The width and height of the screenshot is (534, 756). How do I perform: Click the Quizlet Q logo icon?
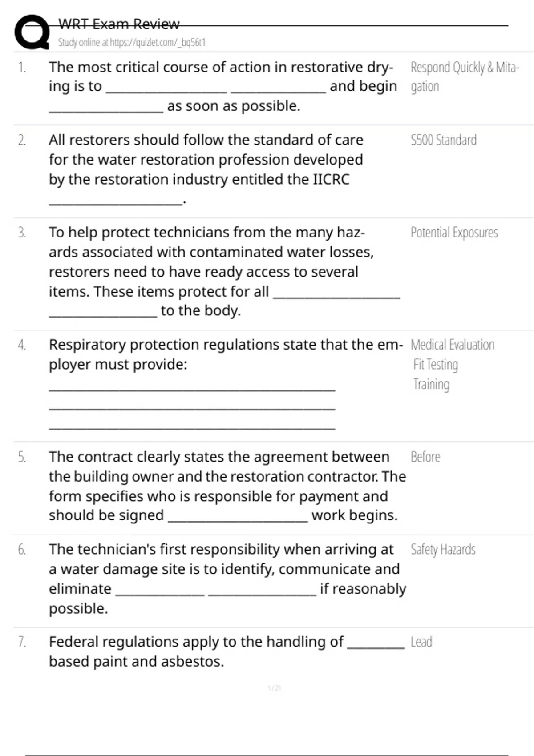(32, 32)
